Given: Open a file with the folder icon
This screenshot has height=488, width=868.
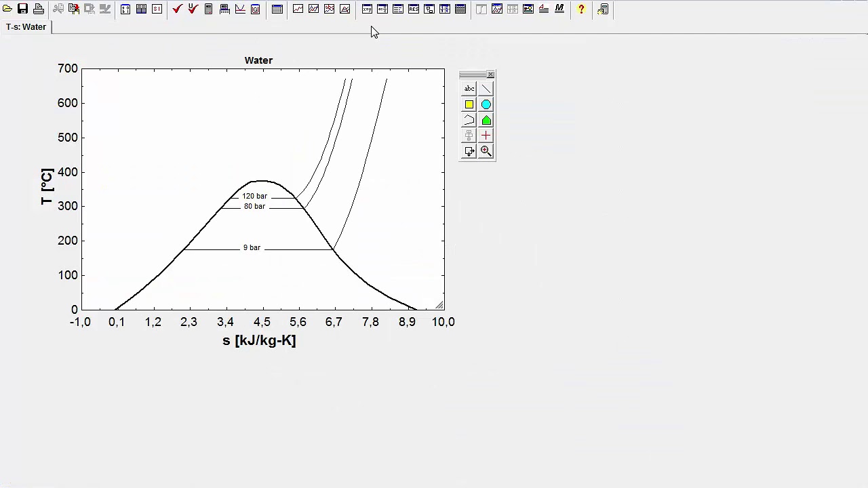Looking at the screenshot, I should point(7,9).
